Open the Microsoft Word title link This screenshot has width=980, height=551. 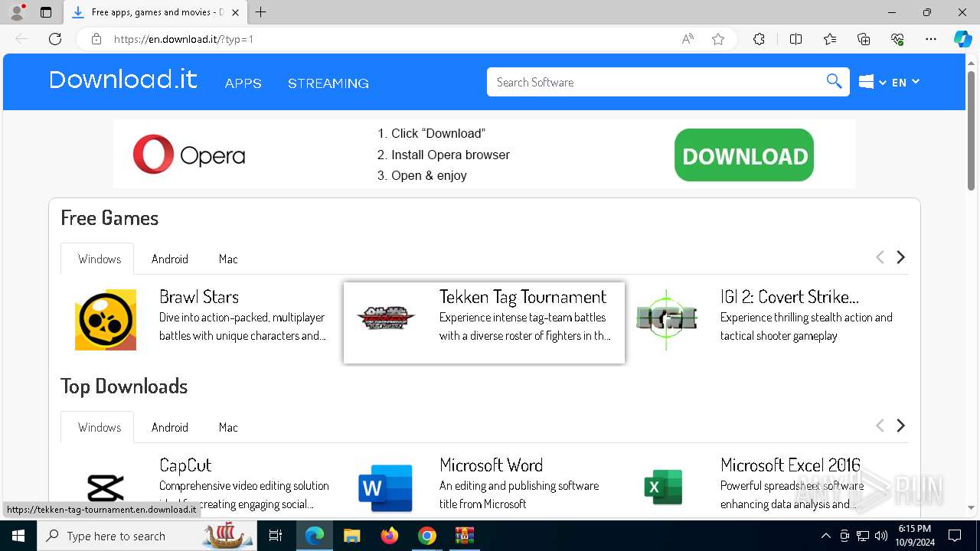point(492,465)
